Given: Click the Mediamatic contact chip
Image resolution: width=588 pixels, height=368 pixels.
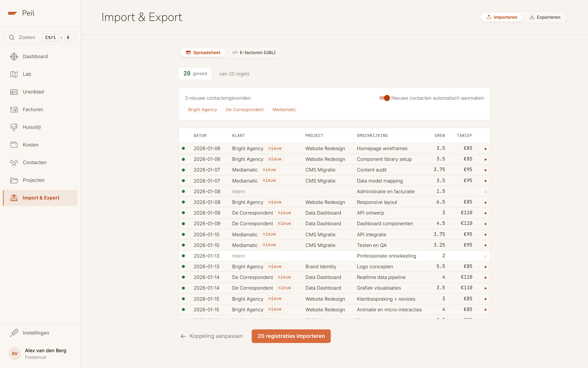Looking at the screenshot, I should tap(284, 109).
